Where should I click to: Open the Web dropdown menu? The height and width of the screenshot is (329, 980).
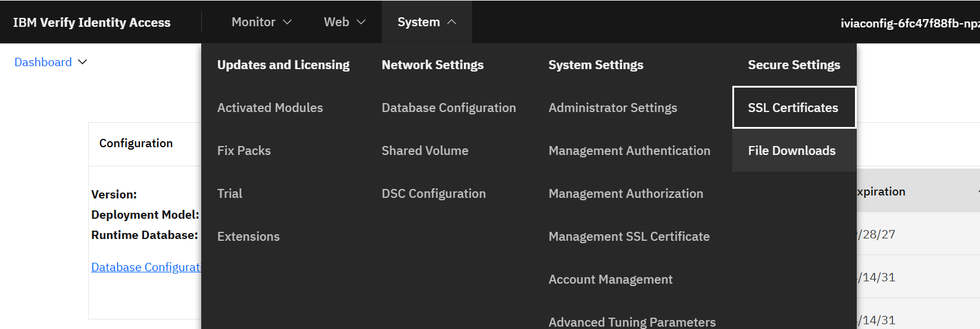pyautogui.click(x=344, y=22)
